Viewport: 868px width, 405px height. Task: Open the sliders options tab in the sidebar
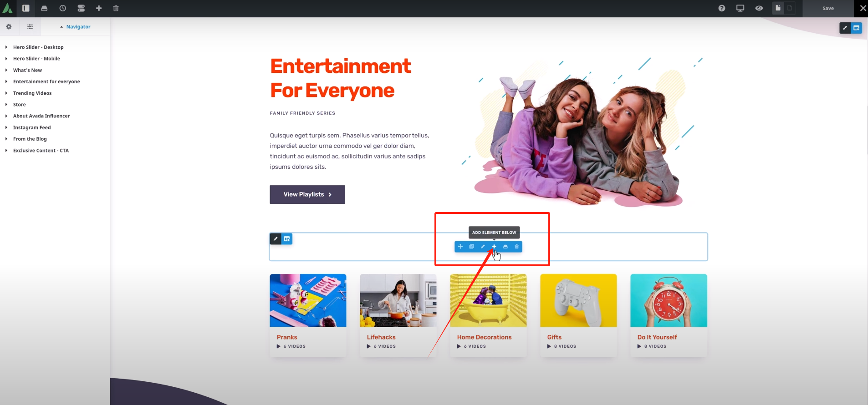(x=30, y=27)
